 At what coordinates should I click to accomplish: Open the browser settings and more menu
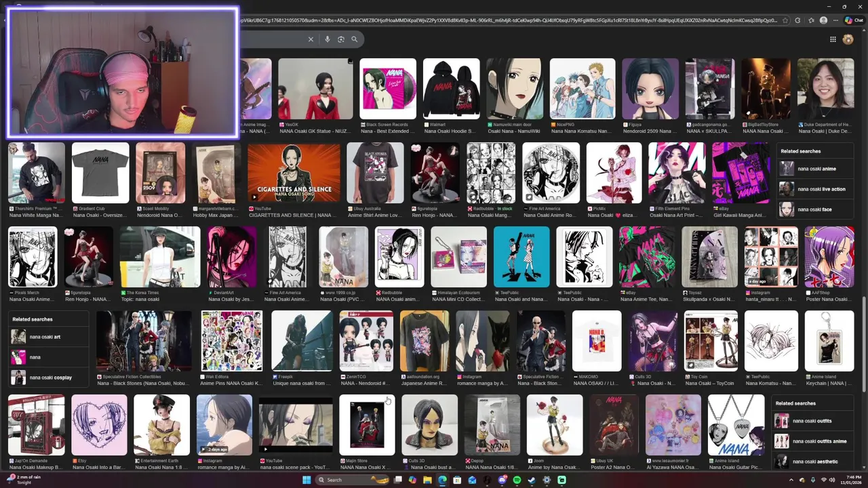tap(835, 20)
